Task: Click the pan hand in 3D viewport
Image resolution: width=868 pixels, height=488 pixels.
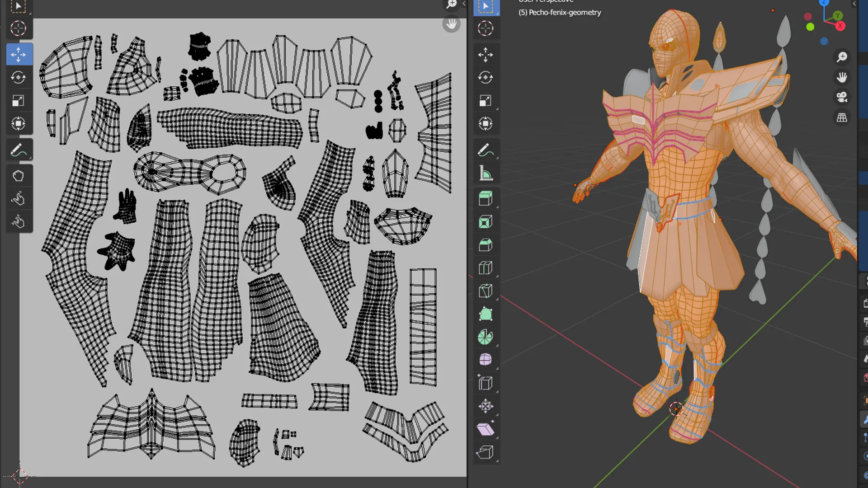Action: [x=842, y=77]
